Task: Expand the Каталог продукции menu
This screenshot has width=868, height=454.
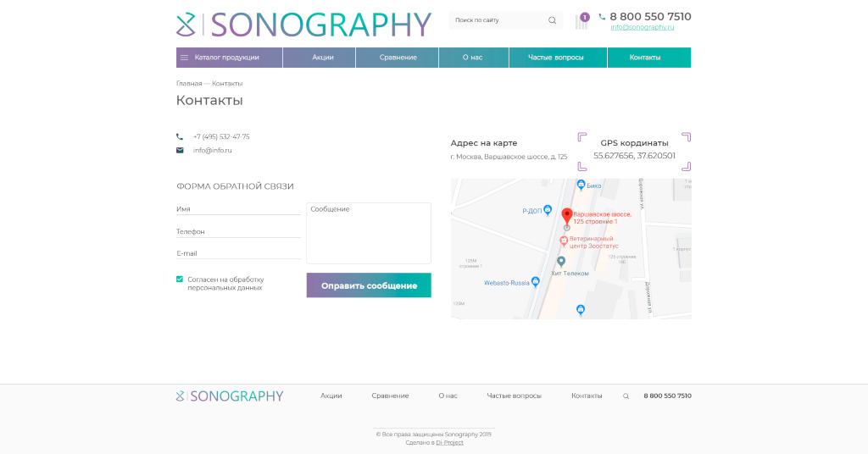Action: pyautogui.click(x=229, y=58)
